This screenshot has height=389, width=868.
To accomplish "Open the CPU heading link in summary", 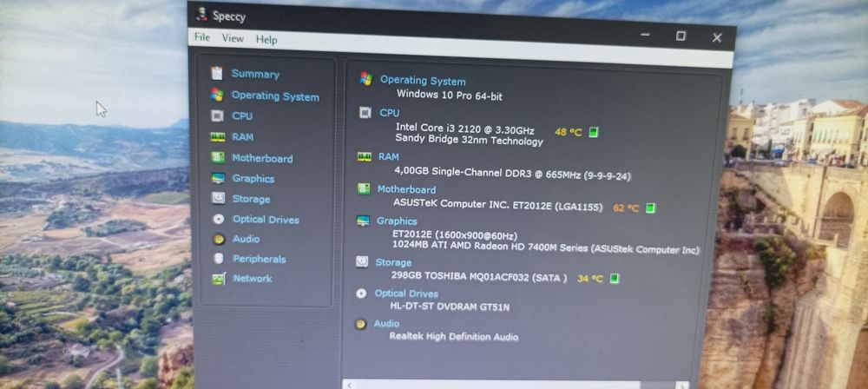I will [389, 113].
